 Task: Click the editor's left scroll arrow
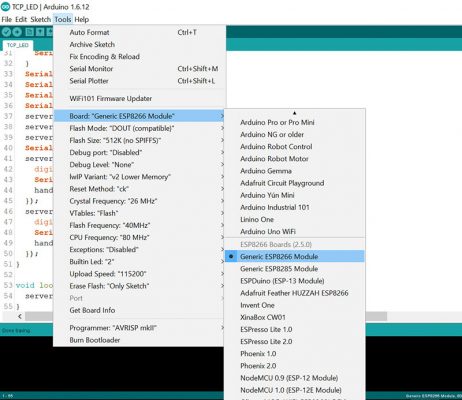tap(20, 316)
